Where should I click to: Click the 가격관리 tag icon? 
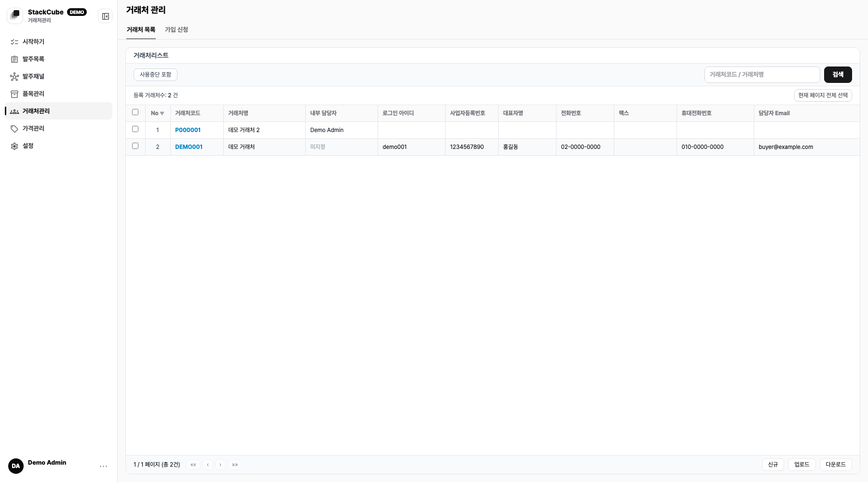pos(14,129)
